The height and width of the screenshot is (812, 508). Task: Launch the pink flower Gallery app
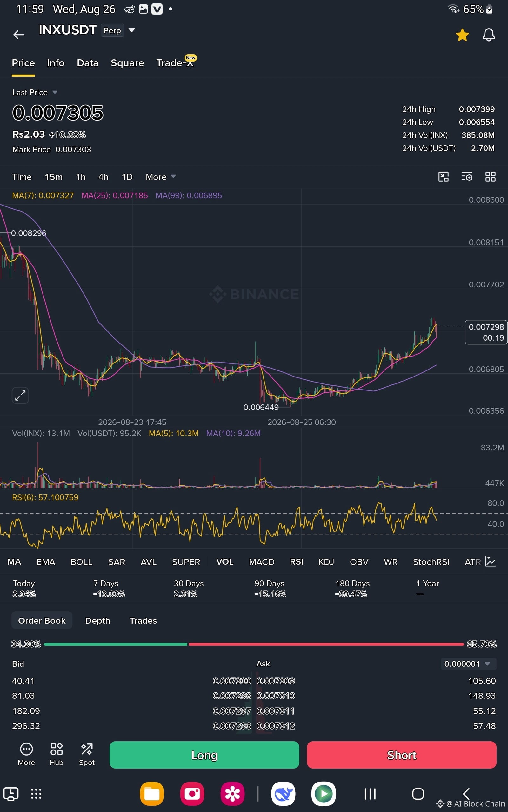pyautogui.click(x=232, y=794)
